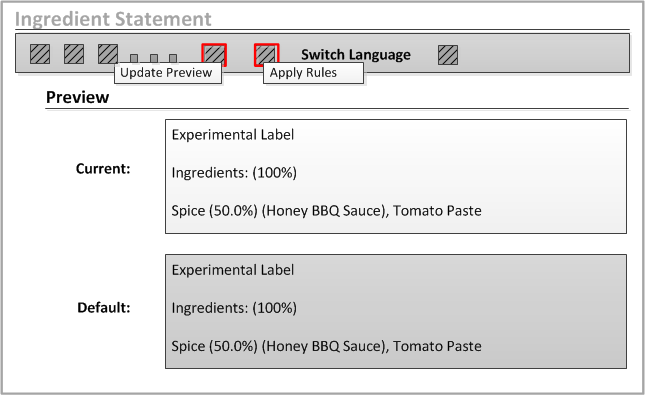The image size is (645, 395).
Task: Select the first hatched toolbar icon
Action: [x=40, y=54]
